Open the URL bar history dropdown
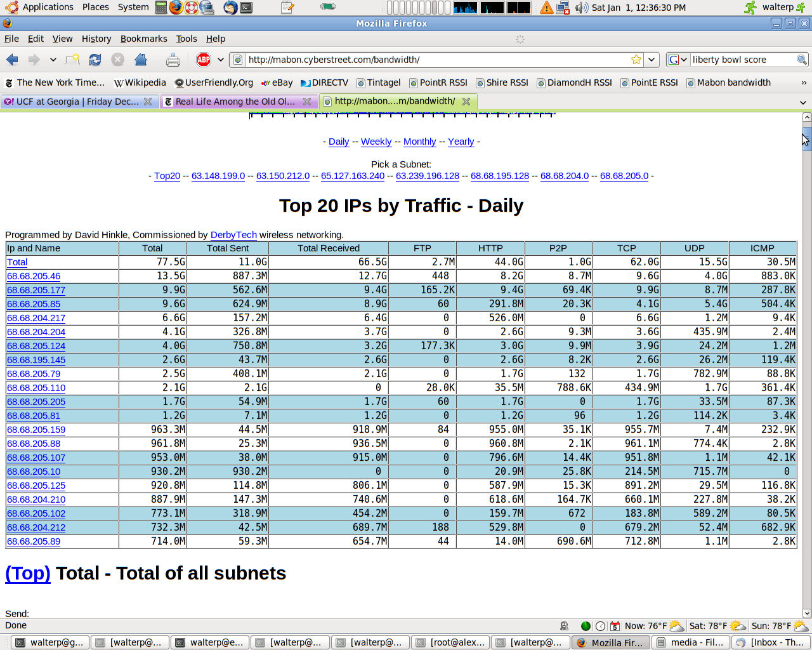The image size is (812, 650). (652, 60)
